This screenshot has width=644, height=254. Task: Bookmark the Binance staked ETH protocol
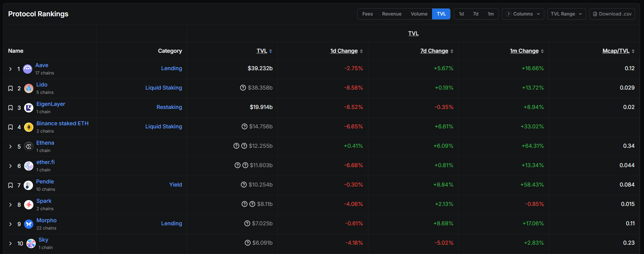tap(10, 127)
